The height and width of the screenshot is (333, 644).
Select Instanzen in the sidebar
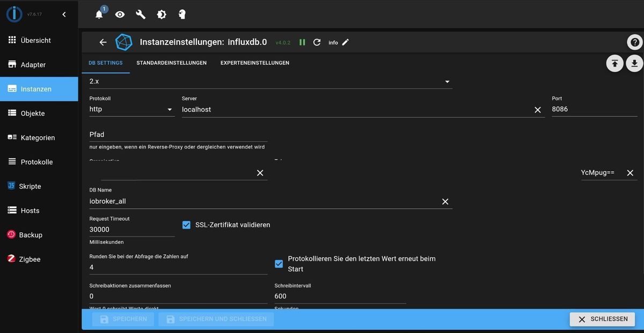pos(39,89)
